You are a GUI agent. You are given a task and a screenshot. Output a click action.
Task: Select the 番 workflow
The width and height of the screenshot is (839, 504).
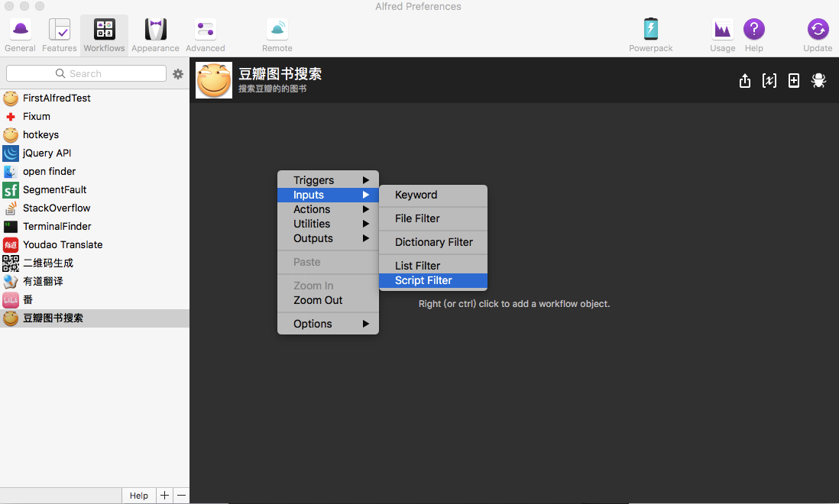coord(95,300)
